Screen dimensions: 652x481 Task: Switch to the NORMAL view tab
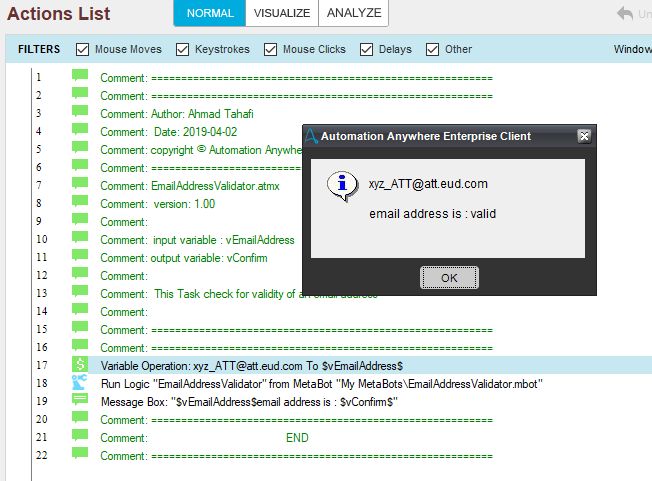tap(210, 13)
